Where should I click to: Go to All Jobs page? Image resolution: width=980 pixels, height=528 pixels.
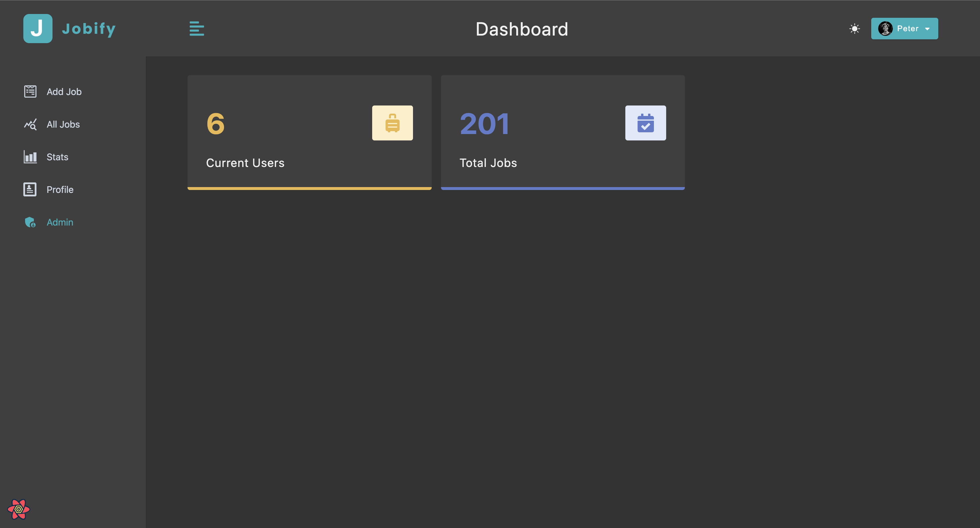point(63,124)
